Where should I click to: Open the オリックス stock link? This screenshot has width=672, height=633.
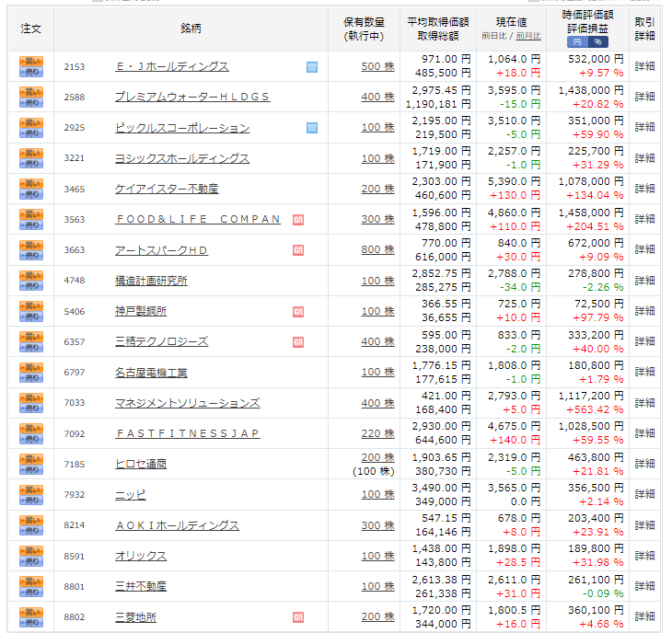[141, 556]
